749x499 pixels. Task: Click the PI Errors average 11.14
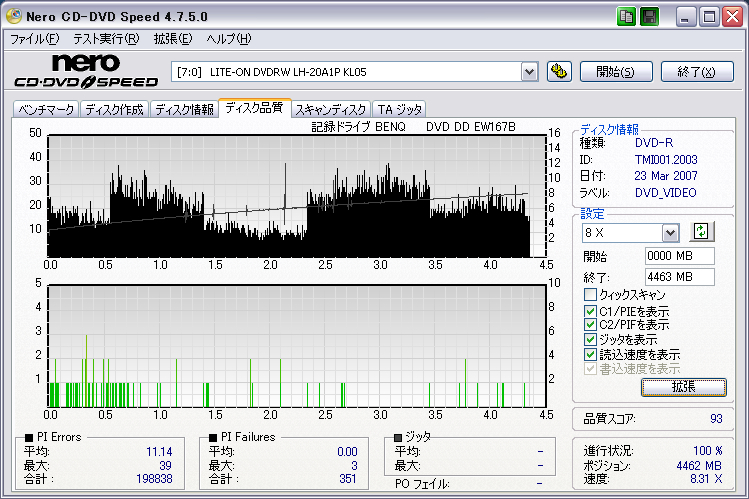(159, 452)
